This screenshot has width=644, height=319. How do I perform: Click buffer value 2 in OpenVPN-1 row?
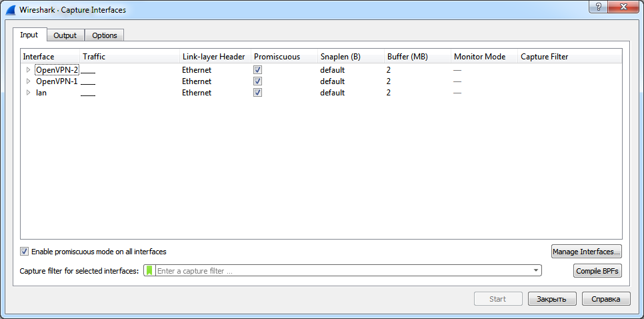coord(389,81)
